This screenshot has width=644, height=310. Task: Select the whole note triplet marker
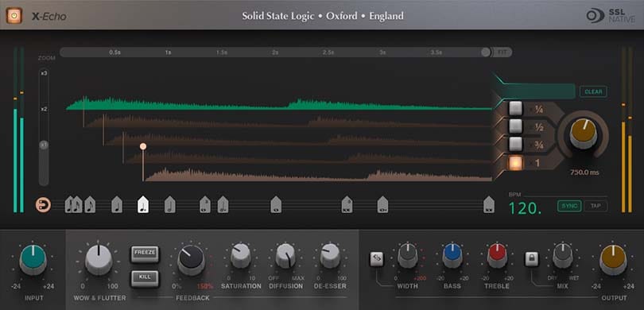click(x=205, y=204)
